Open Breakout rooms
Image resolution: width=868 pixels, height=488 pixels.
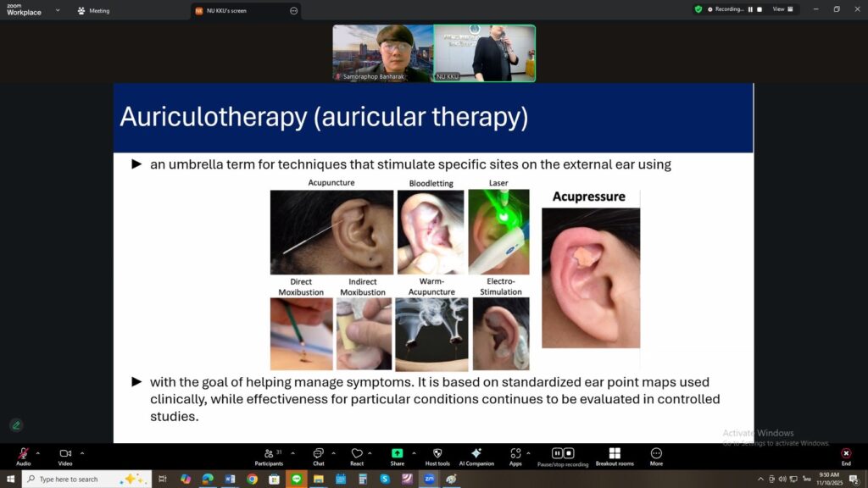[x=615, y=454]
